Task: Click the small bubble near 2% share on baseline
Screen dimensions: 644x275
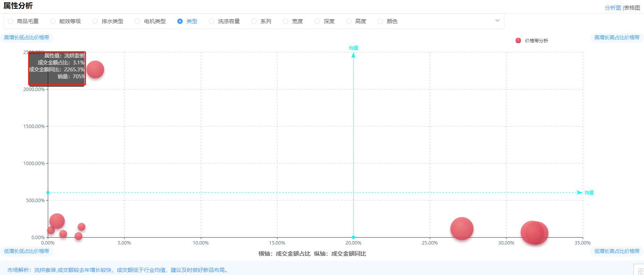Action: tap(78, 236)
